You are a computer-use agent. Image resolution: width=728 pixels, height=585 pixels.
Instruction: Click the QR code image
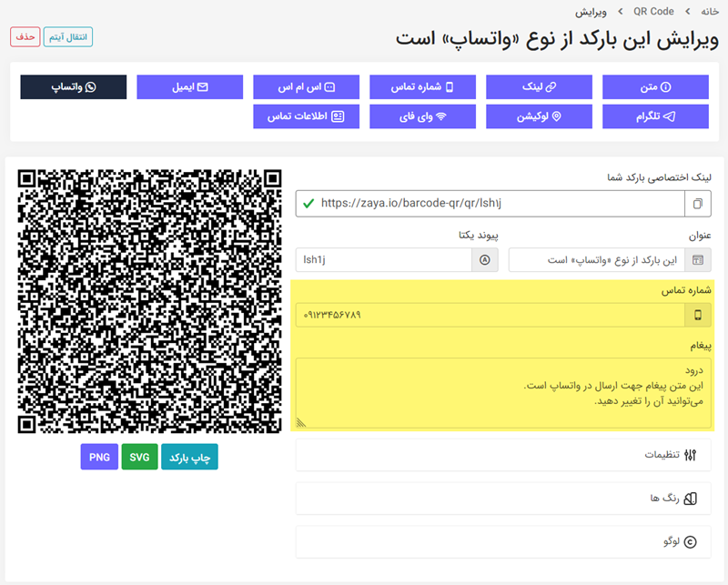[x=149, y=301]
